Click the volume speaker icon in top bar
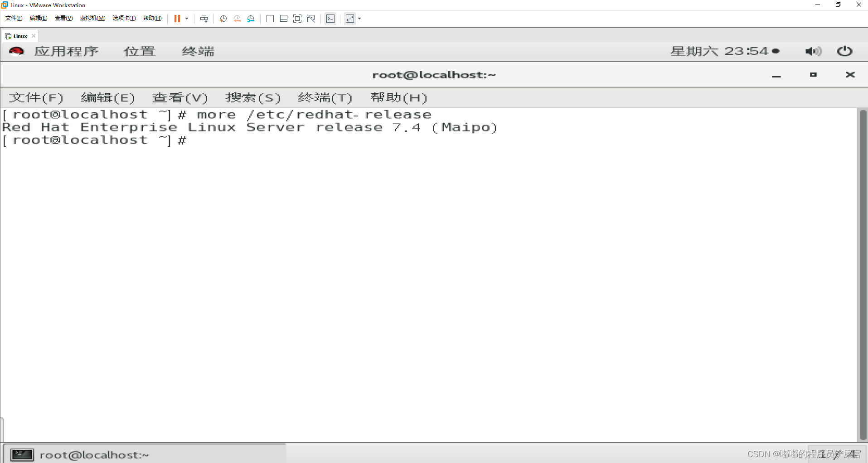Viewport: 868px width, 463px height. 813,51
